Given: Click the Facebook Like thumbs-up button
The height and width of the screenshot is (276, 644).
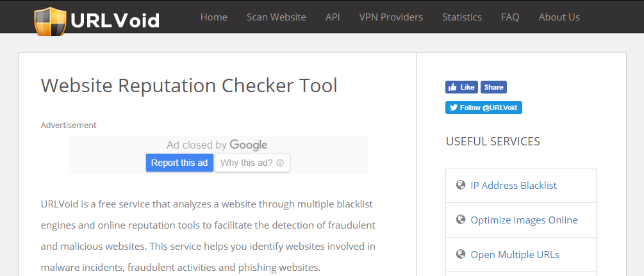Looking at the screenshot, I should click(x=462, y=87).
